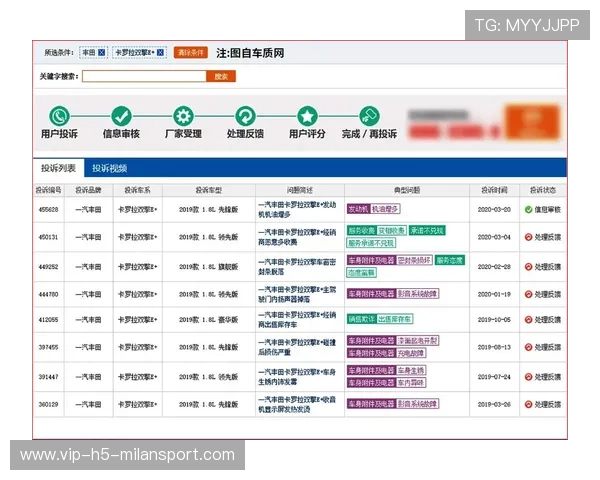Open the 漆面起泡开裂 tag in row 397455
This screenshot has width=600, height=480.
417,340
